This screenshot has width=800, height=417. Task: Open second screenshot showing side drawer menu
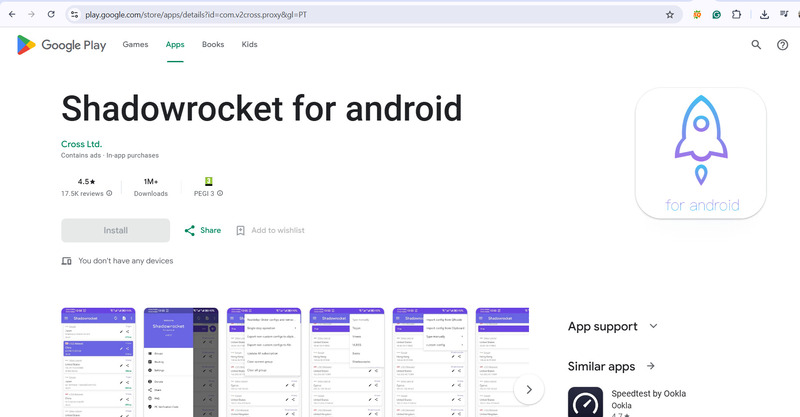[181, 362]
